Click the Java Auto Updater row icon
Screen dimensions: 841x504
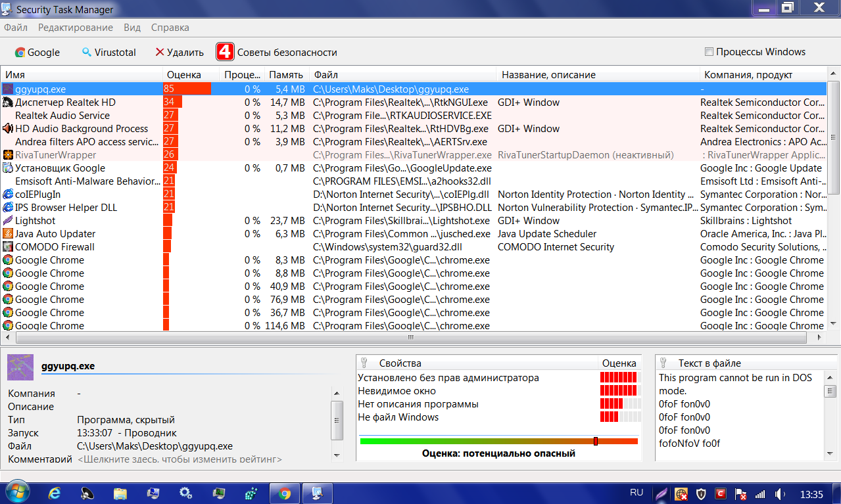8,233
